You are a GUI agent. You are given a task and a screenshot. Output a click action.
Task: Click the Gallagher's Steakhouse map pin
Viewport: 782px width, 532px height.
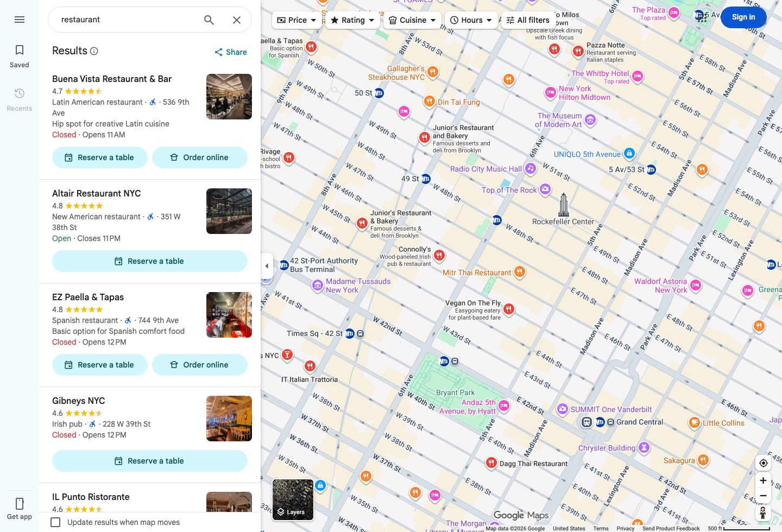[x=433, y=72]
